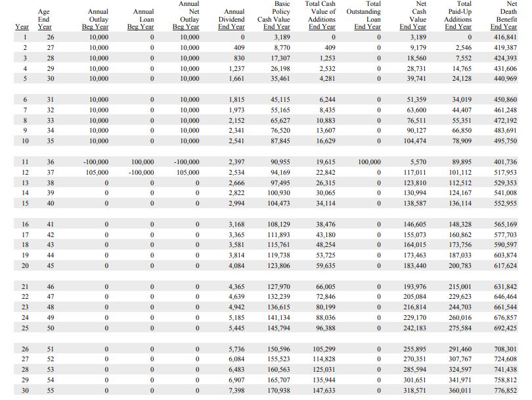Select paid-up additions value 160,862
532x400 pixels.
pyautogui.click(x=460, y=235)
